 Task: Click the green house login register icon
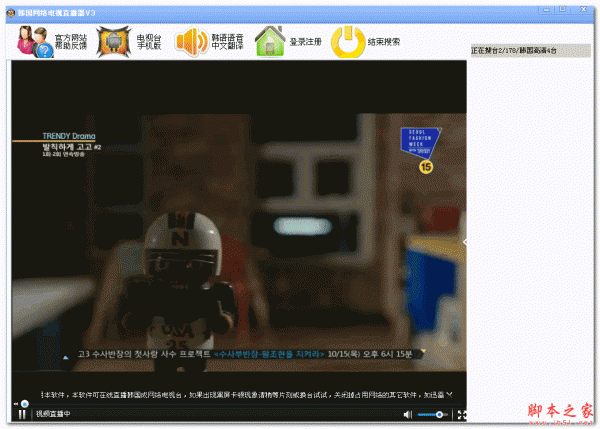tap(270, 41)
